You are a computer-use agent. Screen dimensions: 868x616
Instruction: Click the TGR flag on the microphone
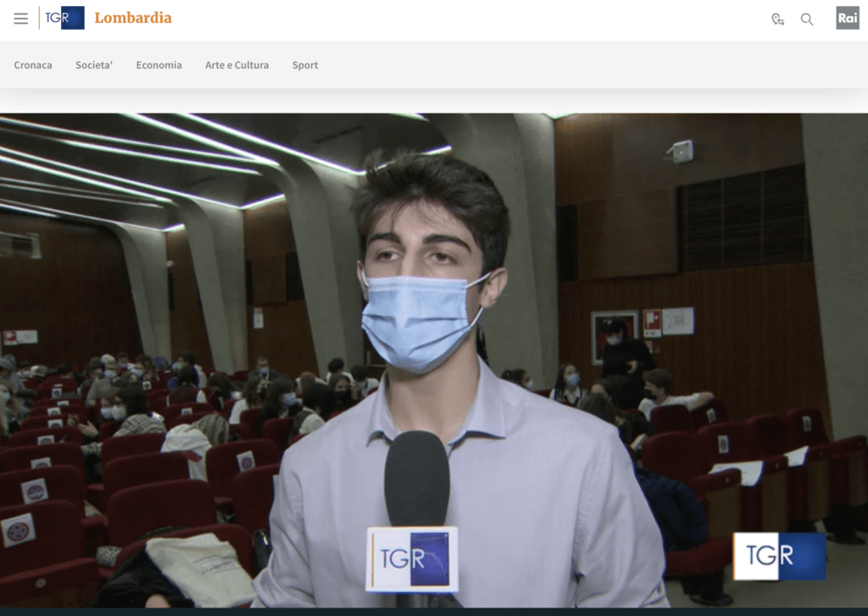[412, 558]
